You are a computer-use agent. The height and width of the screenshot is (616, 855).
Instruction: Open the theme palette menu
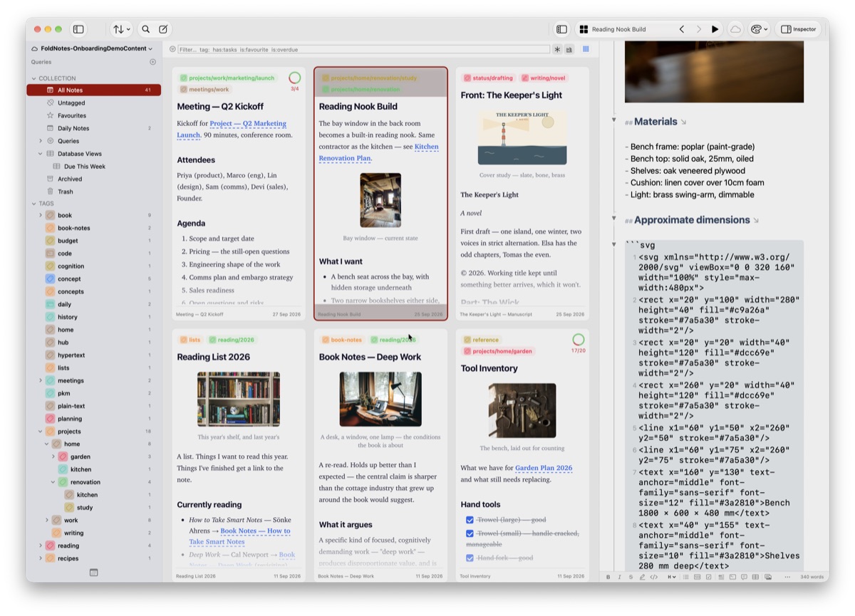pyautogui.click(x=759, y=29)
